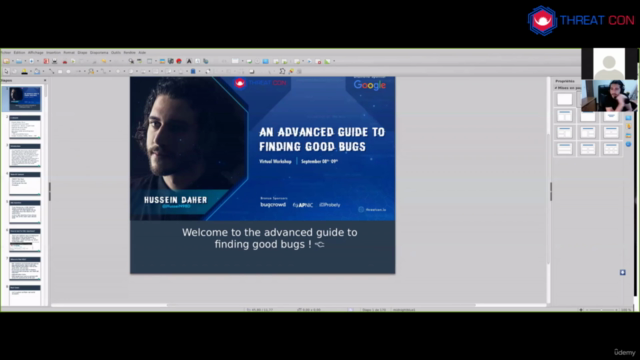This screenshot has width=640, height=360.
Task: Open the Insertion menu
Action: point(53,53)
